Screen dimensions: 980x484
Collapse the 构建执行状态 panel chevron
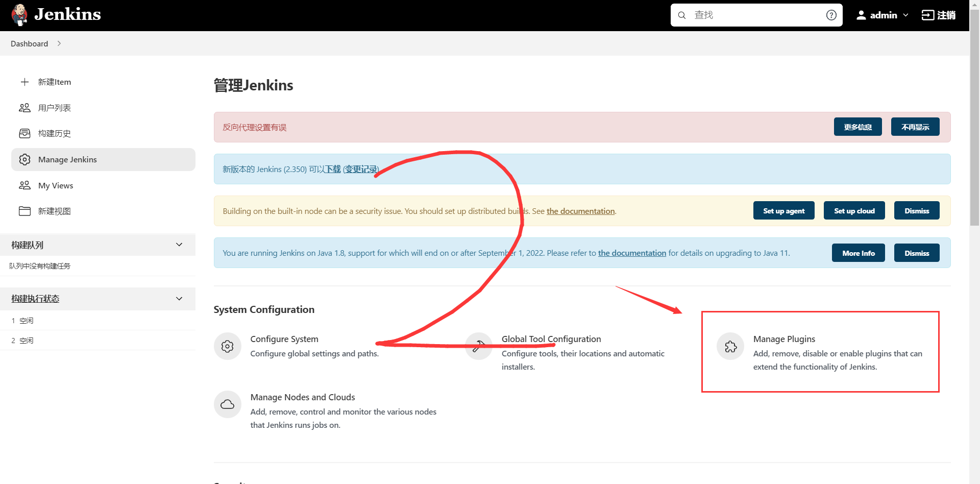click(x=179, y=299)
